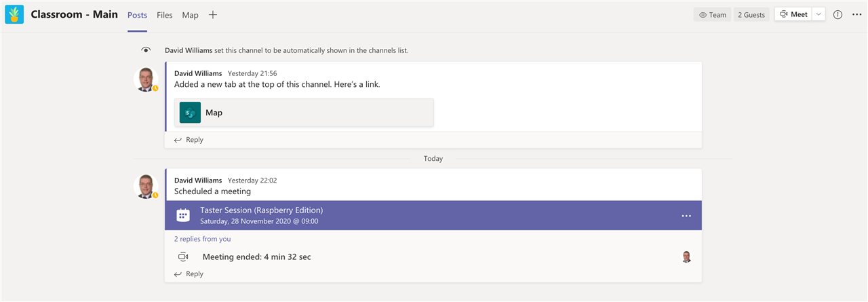
Task: Click the Team visibility button
Action: pos(712,14)
